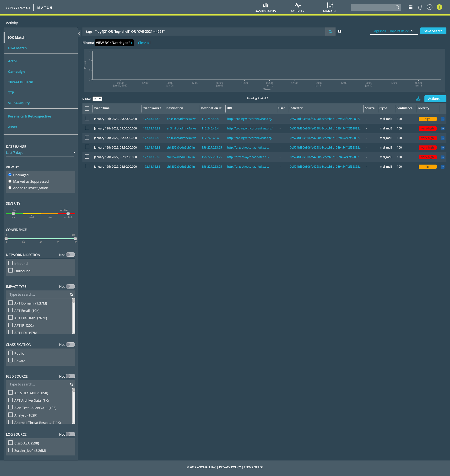Collapse the left sidebar with arrow icon
The width and height of the screenshot is (450, 476).
79,33
